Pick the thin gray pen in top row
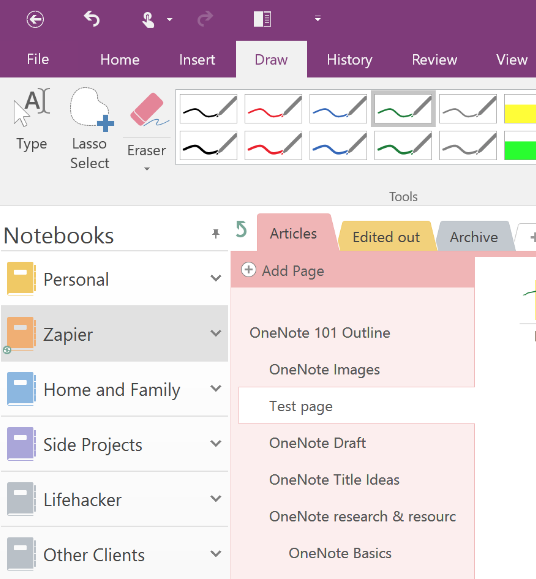The height and width of the screenshot is (579, 536). tap(468, 109)
